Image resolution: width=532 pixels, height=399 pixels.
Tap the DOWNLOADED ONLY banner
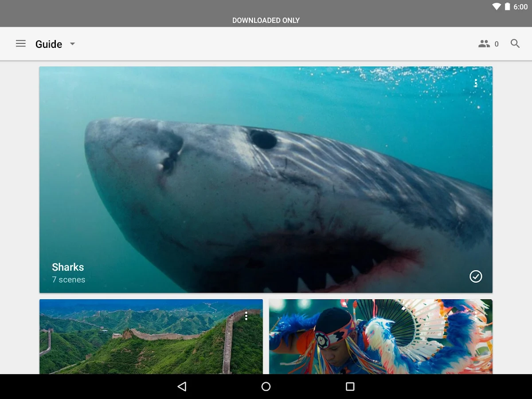tap(266, 20)
